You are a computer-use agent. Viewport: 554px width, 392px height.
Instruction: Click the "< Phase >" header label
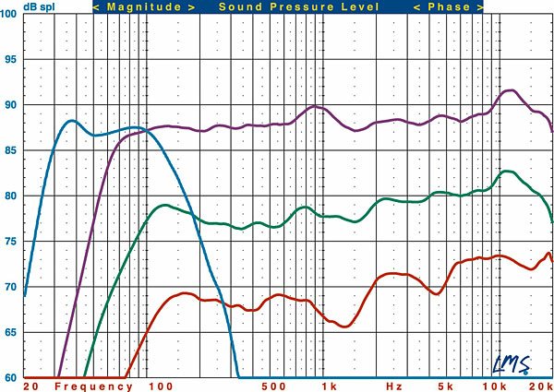pyautogui.click(x=449, y=7)
